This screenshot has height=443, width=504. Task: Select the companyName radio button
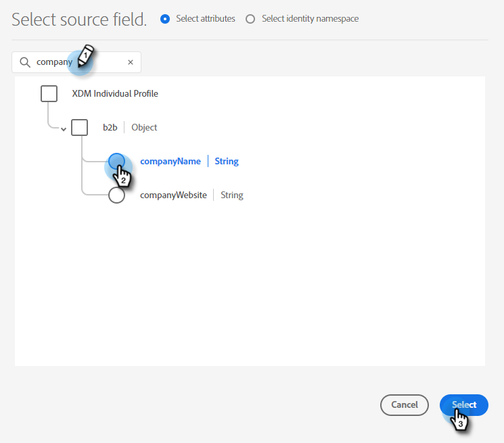point(116,161)
